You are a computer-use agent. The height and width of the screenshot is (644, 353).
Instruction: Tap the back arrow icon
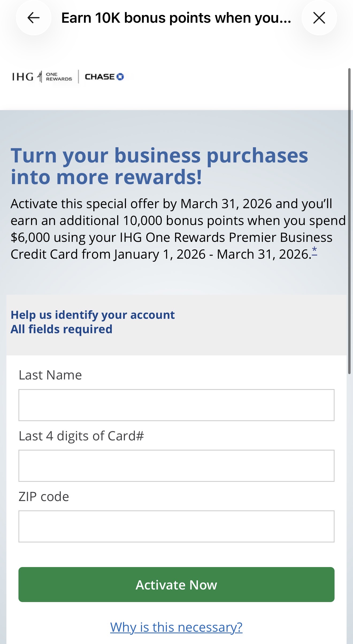(x=33, y=18)
